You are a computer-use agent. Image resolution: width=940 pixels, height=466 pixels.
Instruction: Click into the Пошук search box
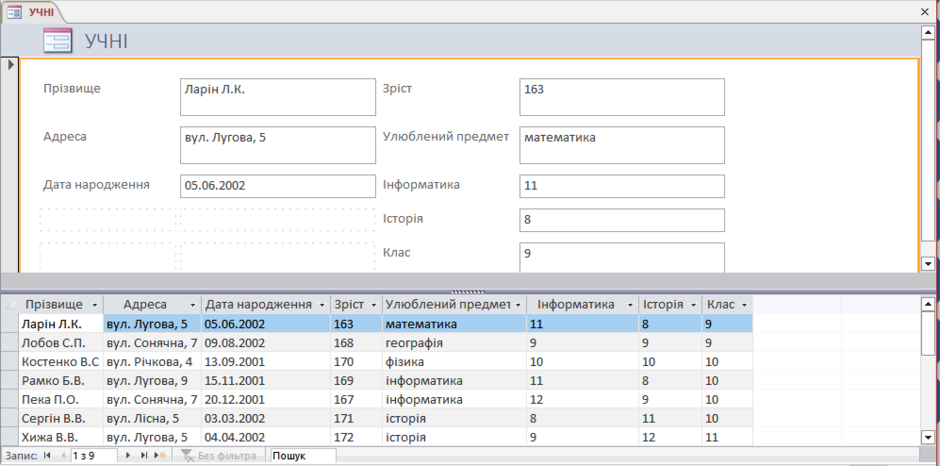(303, 456)
